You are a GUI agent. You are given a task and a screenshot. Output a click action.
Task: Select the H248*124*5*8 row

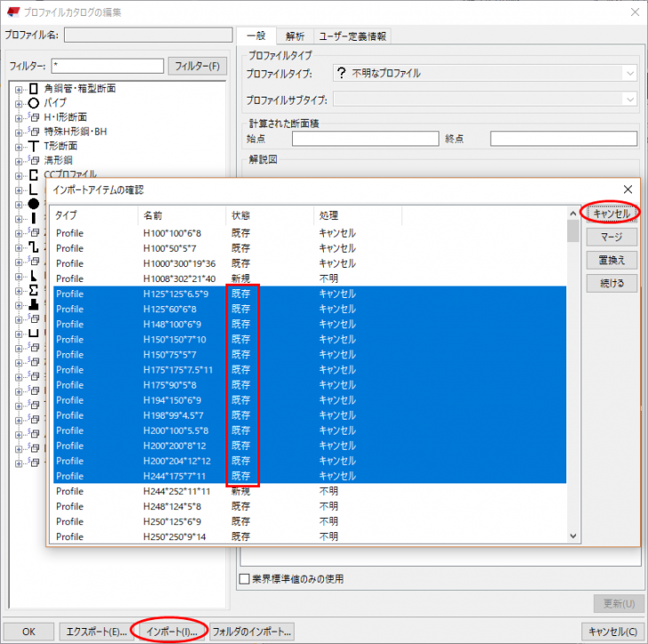pos(310,507)
